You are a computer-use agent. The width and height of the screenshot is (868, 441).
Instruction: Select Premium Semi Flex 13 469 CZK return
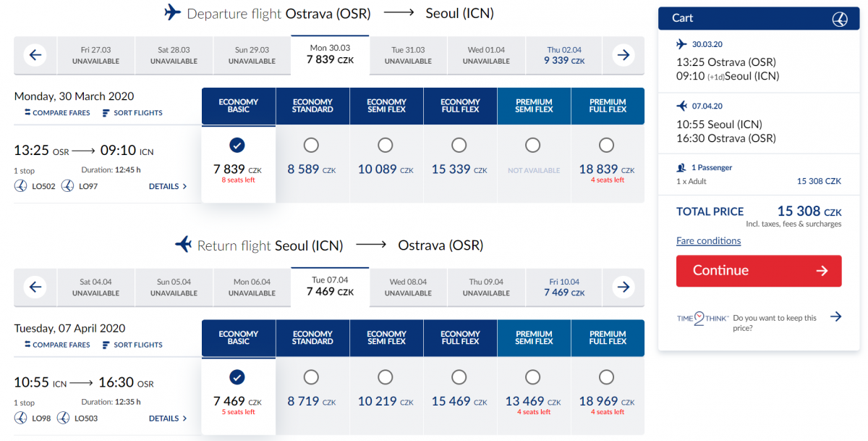(533, 377)
